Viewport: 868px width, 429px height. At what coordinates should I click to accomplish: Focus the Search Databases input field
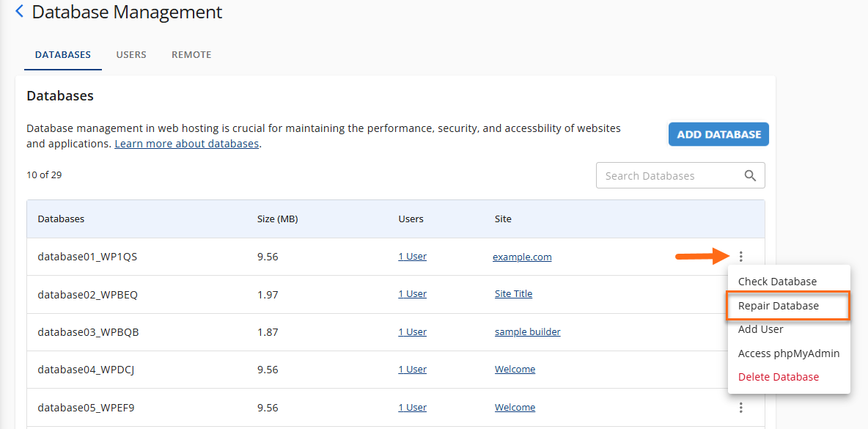click(x=667, y=176)
